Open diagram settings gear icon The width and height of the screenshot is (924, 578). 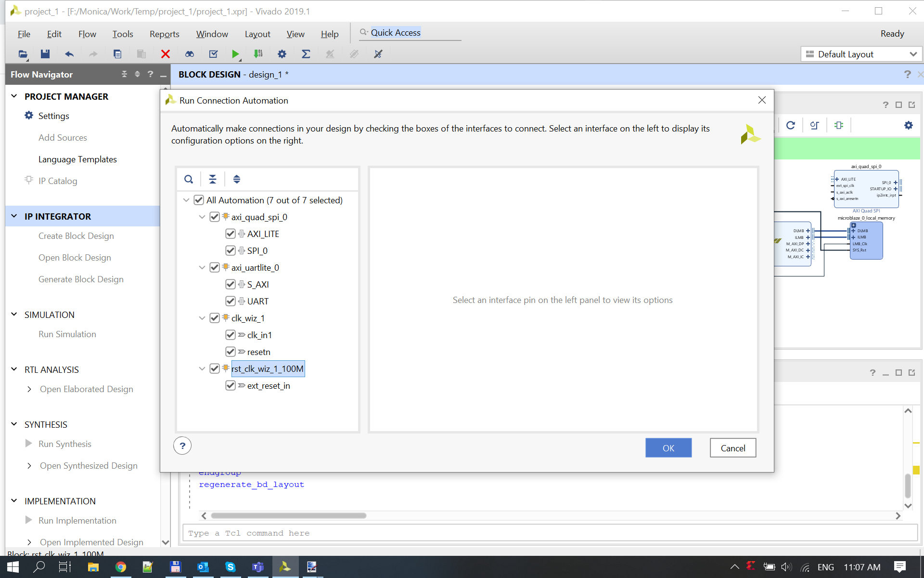909,125
